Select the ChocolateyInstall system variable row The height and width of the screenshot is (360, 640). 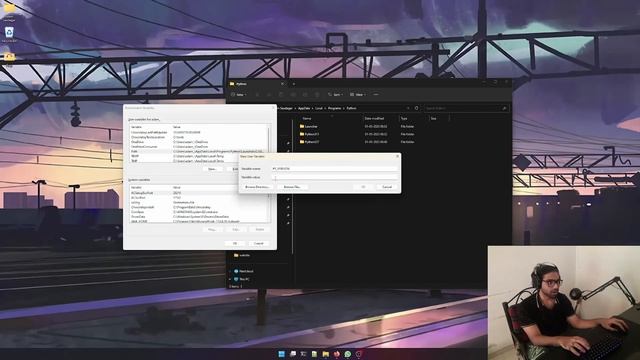198,207
